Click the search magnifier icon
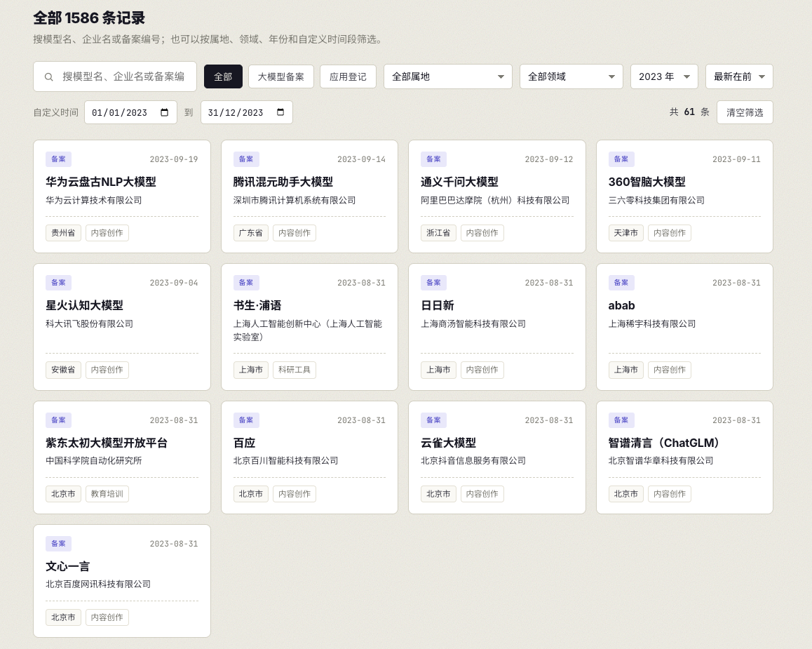Screen dimensions: 812x649 click(x=48, y=77)
